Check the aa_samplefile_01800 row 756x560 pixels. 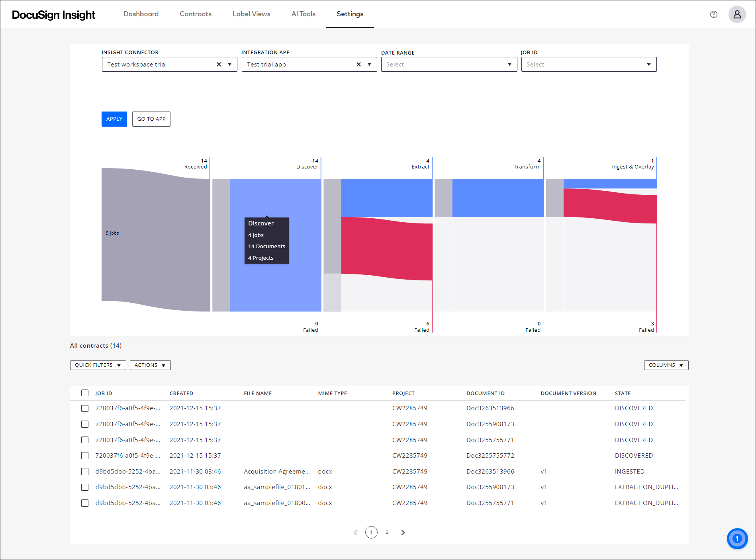(85, 503)
